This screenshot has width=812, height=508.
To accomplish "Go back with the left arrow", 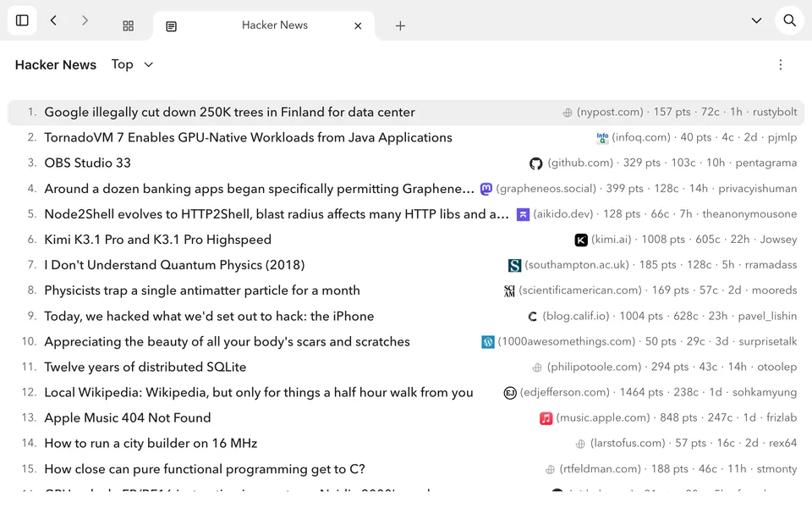I will pyautogui.click(x=53, y=20).
